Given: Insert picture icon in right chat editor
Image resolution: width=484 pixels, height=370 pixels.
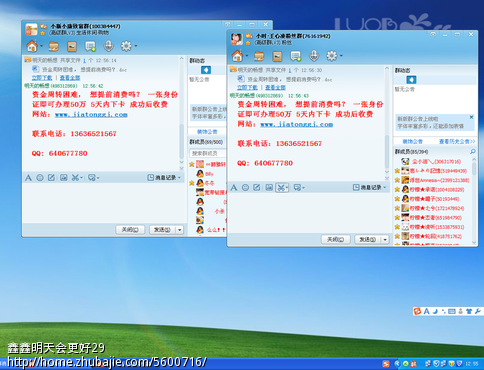Looking at the screenshot, I should point(269,188).
